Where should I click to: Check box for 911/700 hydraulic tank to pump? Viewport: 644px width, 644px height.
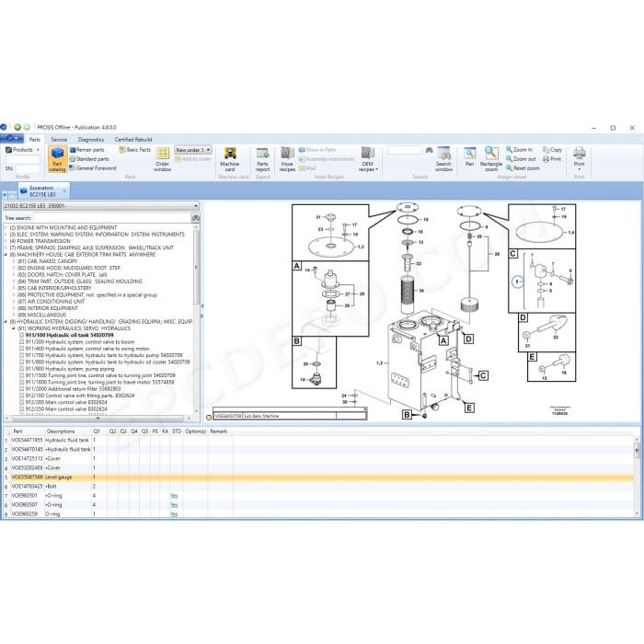(x=22, y=355)
